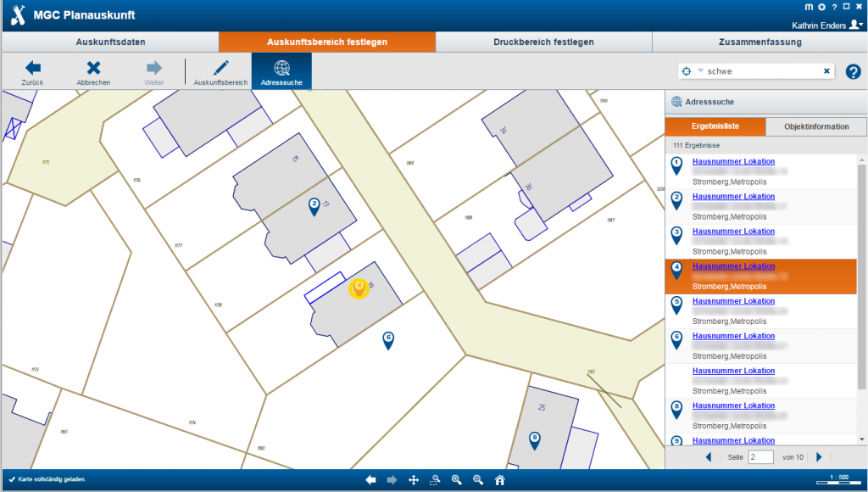
Task: Expand the Kathrin Enders user menu
Action: (x=857, y=25)
